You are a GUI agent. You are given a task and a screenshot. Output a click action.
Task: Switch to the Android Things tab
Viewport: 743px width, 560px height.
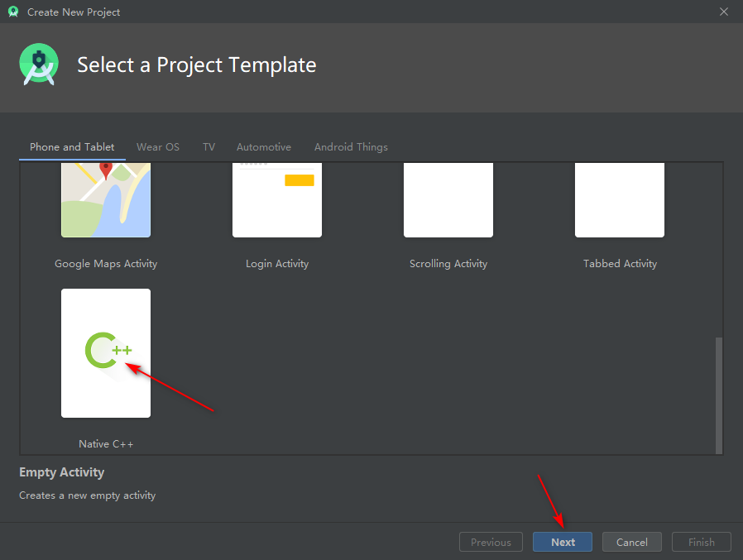[351, 147]
